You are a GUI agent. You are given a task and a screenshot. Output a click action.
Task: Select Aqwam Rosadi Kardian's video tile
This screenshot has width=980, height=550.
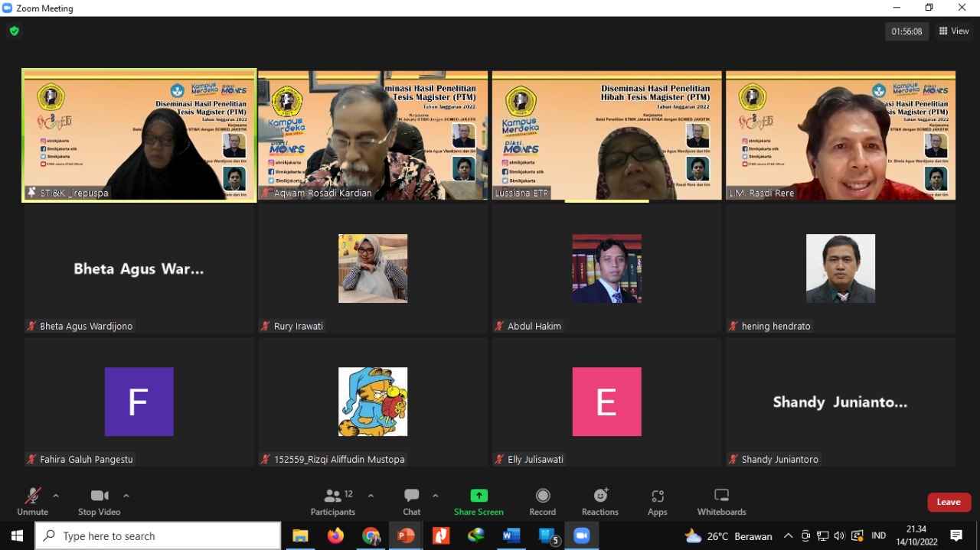pyautogui.click(x=373, y=135)
